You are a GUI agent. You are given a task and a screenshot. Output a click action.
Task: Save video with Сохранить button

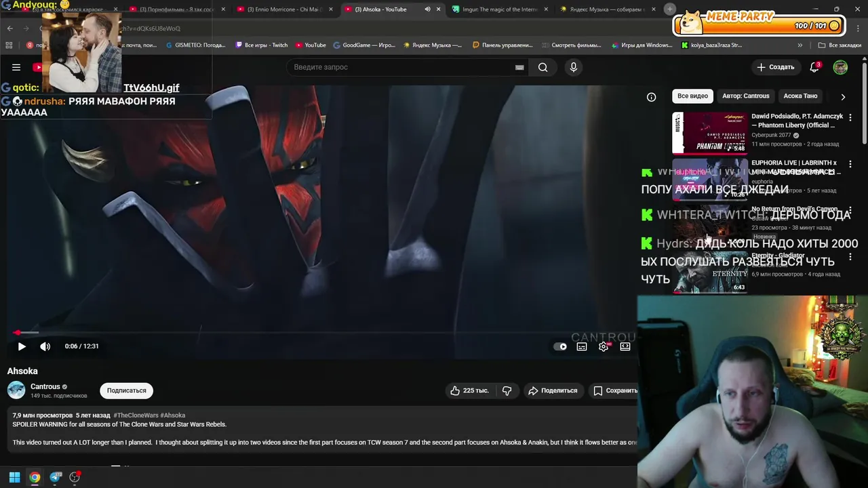614,390
